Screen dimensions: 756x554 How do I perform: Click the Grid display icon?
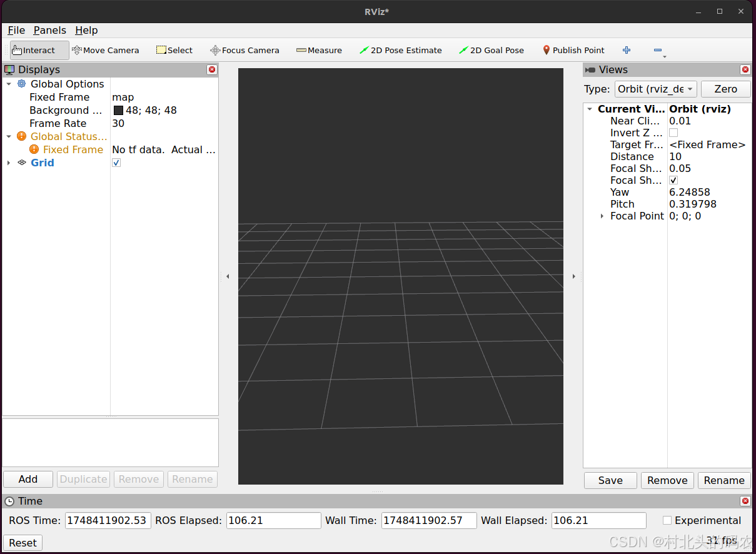(x=22, y=163)
